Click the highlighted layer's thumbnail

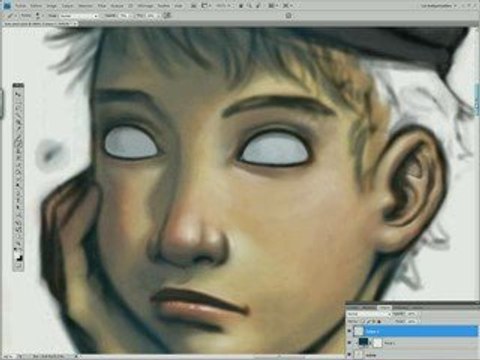pos(359,331)
